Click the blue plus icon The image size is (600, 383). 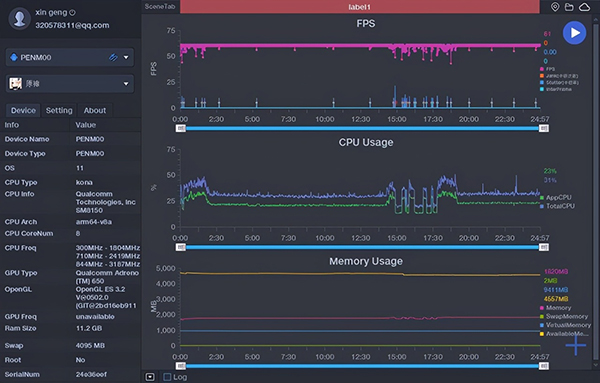click(576, 345)
